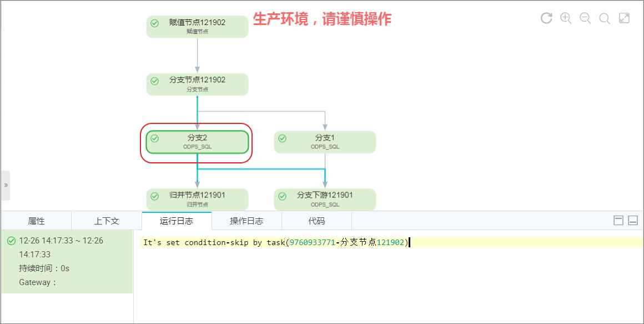Open the 运行日志 tab
This screenshot has height=324, width=644.
[x=177, y=221]
